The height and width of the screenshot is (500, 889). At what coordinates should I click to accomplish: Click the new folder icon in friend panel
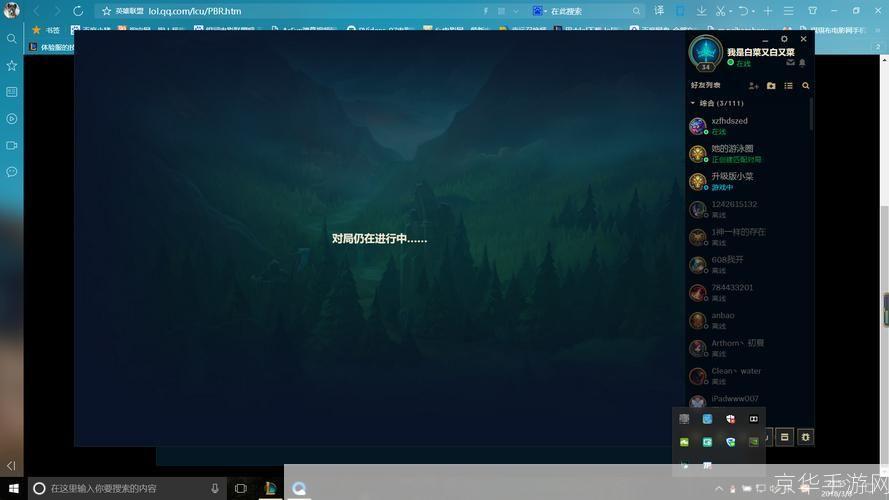771,86
